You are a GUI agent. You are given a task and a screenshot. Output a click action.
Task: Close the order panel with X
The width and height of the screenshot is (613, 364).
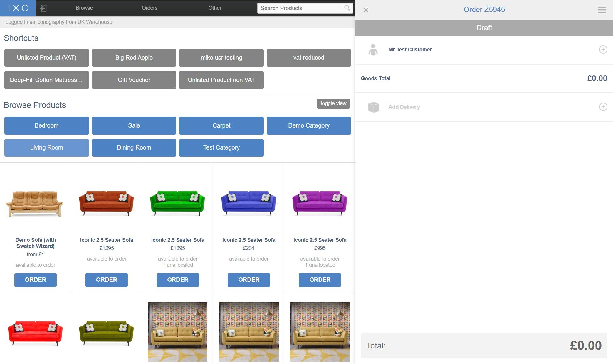coord(366,10)
